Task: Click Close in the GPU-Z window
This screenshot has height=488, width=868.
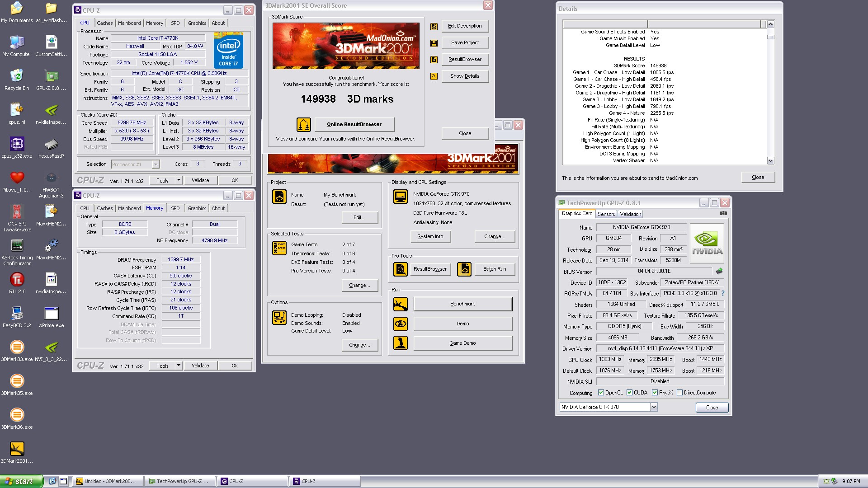Action: tap(712, 408)
